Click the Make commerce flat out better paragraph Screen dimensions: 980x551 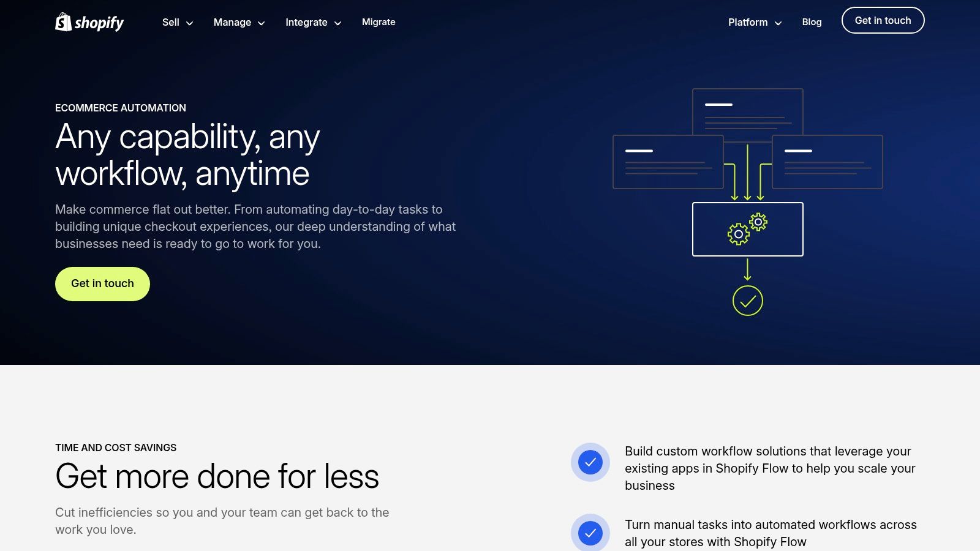click(255, 227)
